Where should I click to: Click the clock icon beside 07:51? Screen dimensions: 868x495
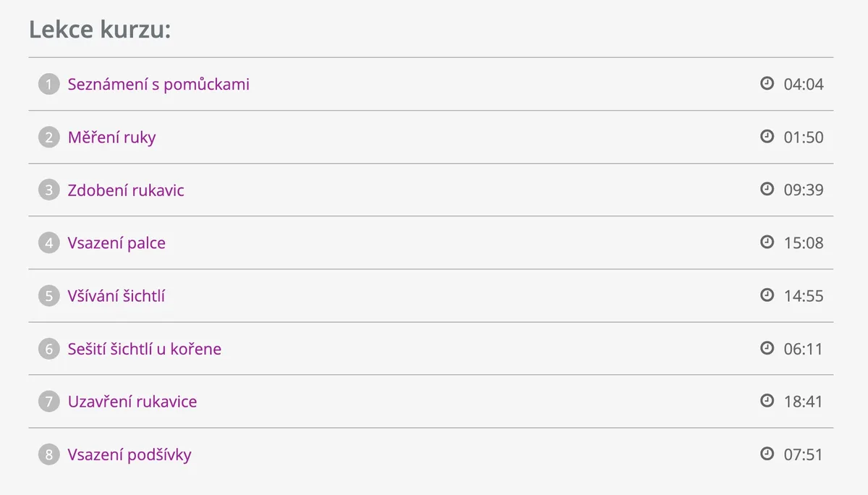coord(767,454)
